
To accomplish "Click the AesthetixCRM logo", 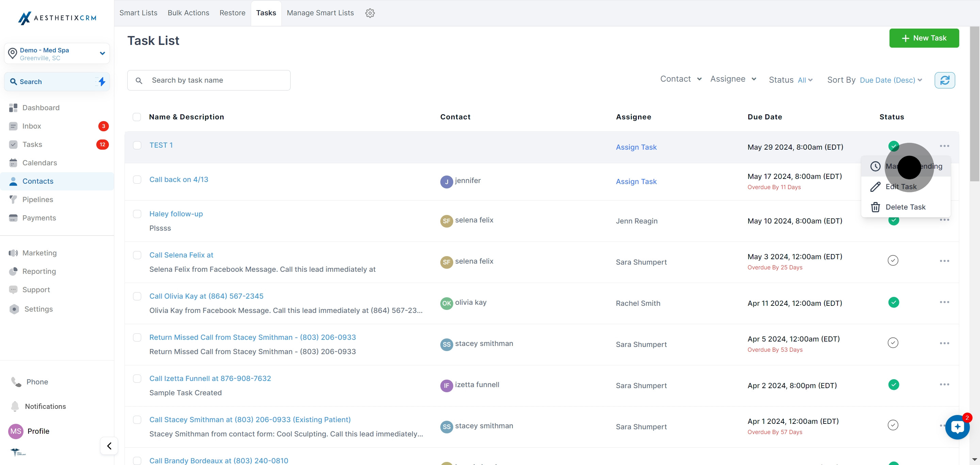I will coord(57,18).
